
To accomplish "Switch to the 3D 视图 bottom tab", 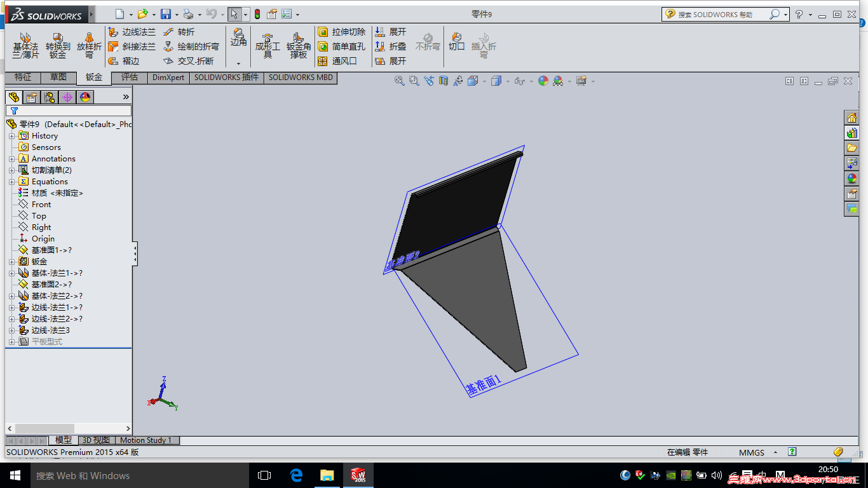I will click(x=97, y=440).
